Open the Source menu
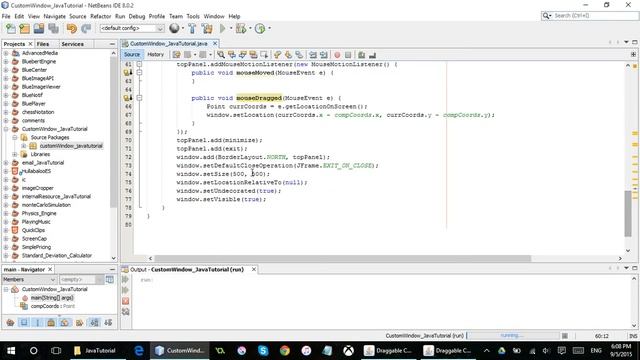This screenshot has height=360, width=640. pos(78,16)
